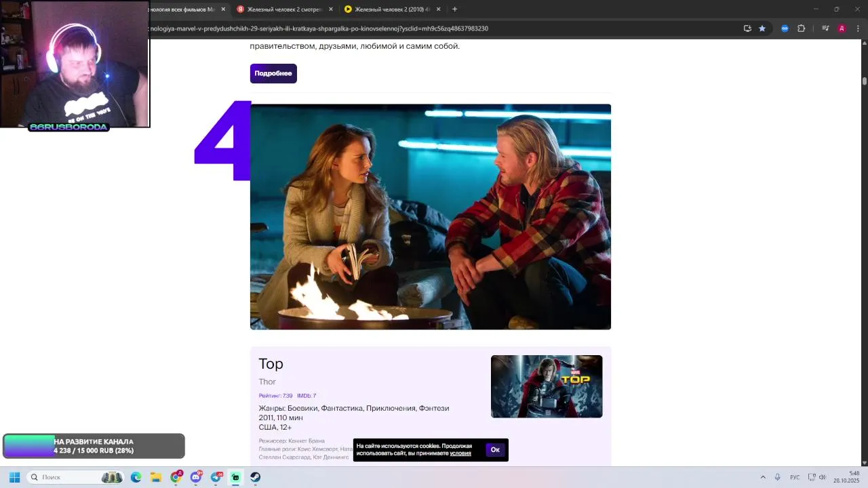Screen dimensions: 868x488
Task: Click the page vertical scrollbar thumb
Action: tap(865, 81)
